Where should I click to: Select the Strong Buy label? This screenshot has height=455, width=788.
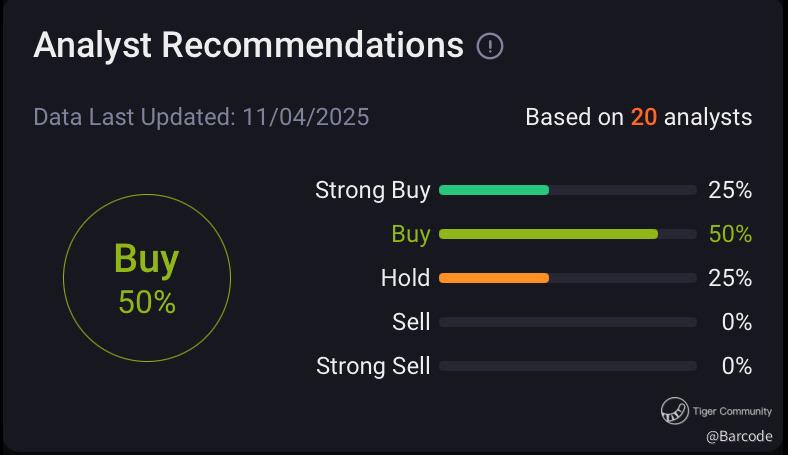point(372,190)
